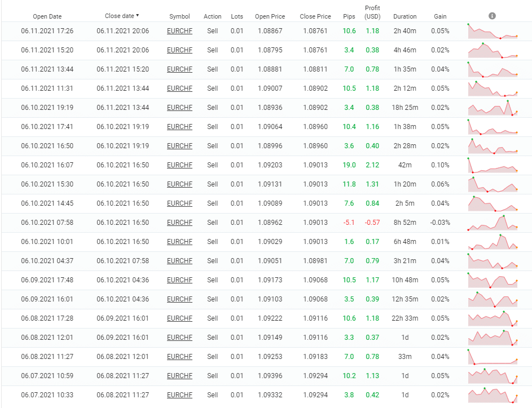Open EURCHF link on the -0.57 loss trade
The image size is (532, 408).
179,223
